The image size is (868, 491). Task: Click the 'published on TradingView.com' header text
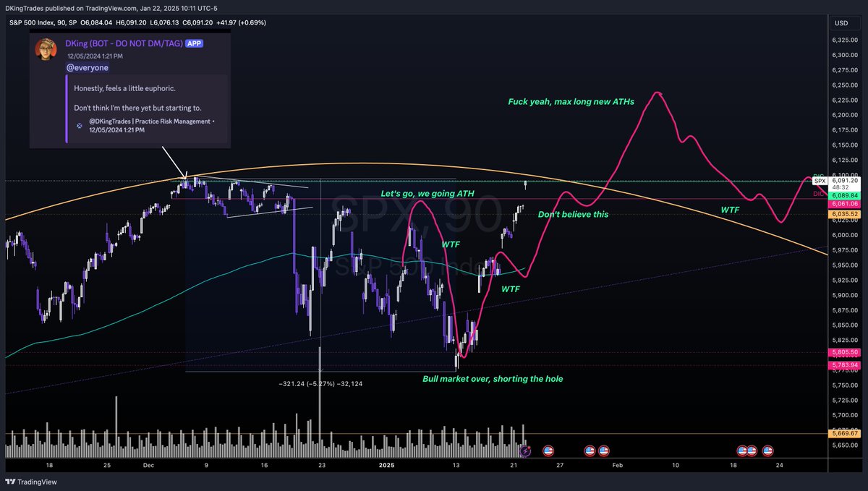93,8
